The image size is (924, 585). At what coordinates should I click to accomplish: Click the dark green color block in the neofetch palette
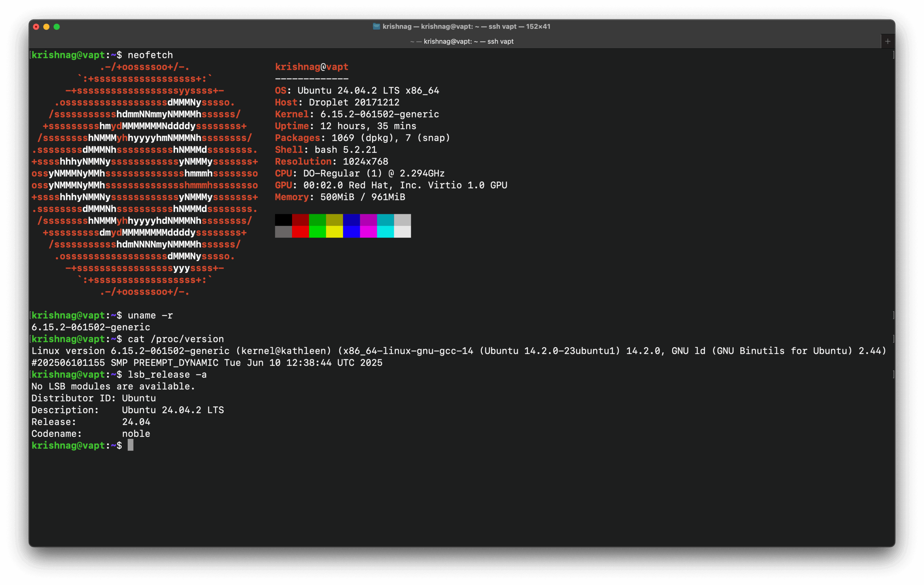[318, 220]
